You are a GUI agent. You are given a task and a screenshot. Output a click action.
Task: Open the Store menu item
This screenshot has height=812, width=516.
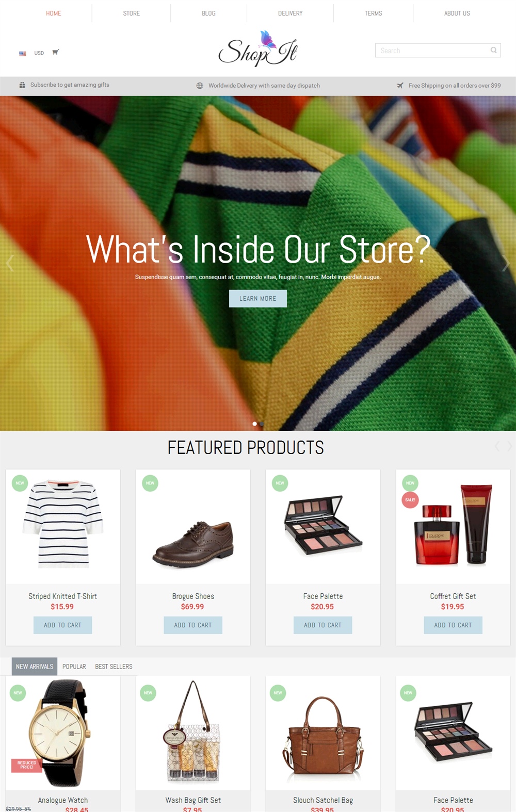pyautogui.click(x=132, y=13)
